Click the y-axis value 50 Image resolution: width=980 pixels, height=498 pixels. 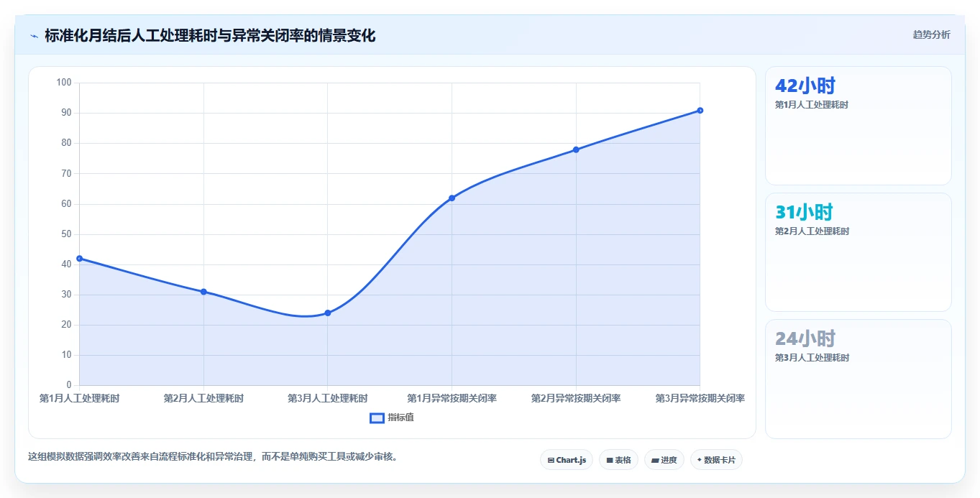66,234
